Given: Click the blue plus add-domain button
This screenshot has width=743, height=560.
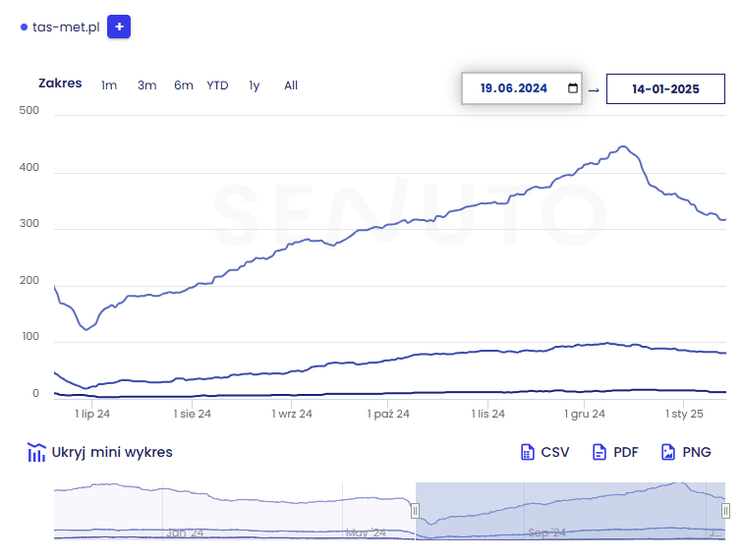Looking at the screenshot, I should (119, 27).
